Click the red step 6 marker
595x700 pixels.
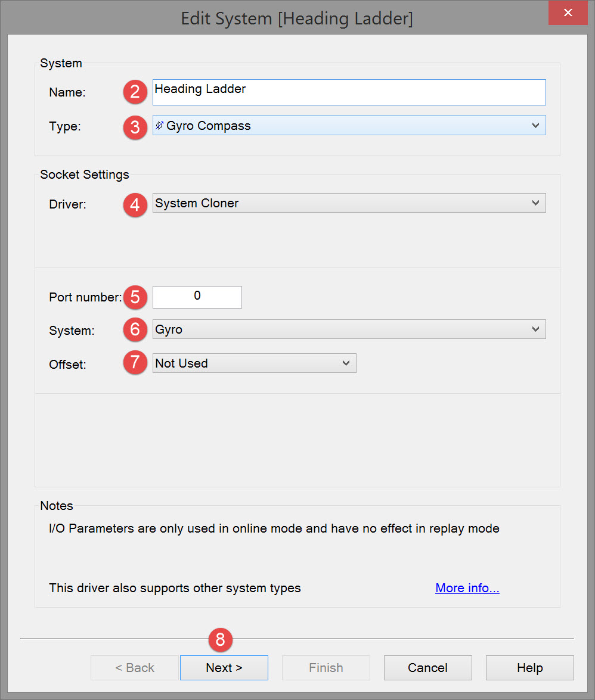(x=135, y=329)
